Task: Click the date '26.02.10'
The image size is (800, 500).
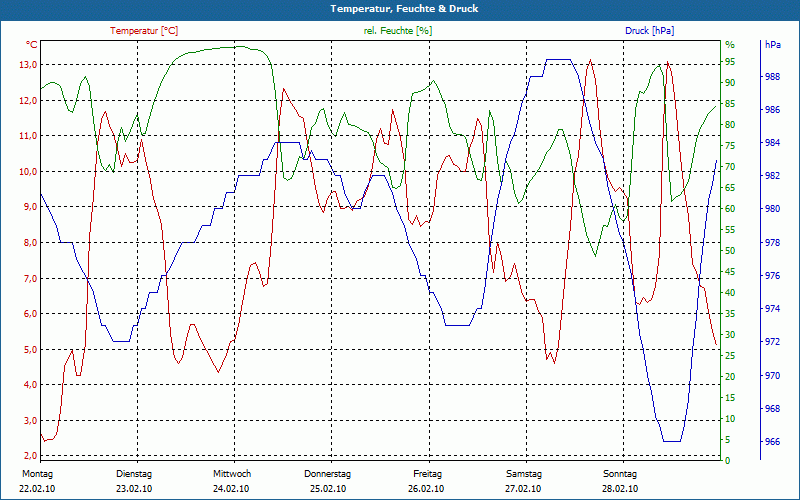Action: [426, 489]
